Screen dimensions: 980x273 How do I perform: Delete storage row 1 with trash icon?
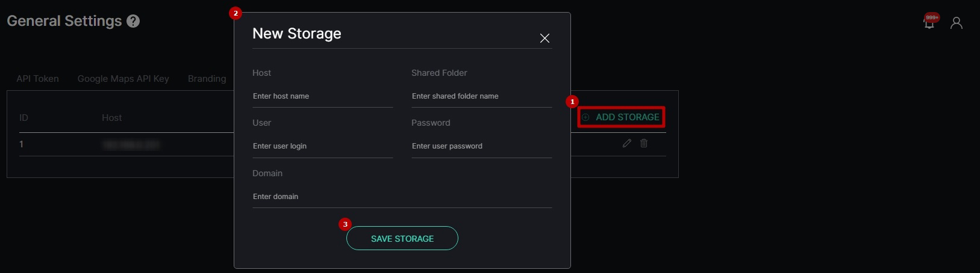pos(644,143)
